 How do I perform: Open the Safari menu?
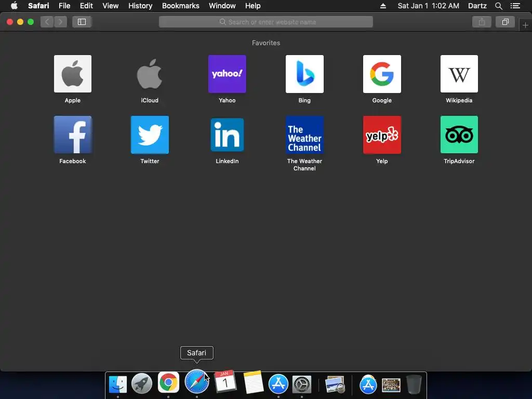point(38,6)
